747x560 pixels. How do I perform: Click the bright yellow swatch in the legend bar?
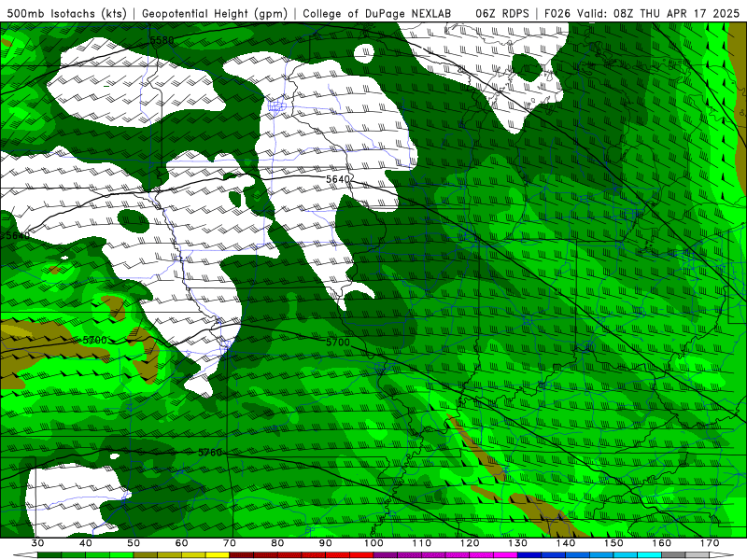[x=218, y=555]
